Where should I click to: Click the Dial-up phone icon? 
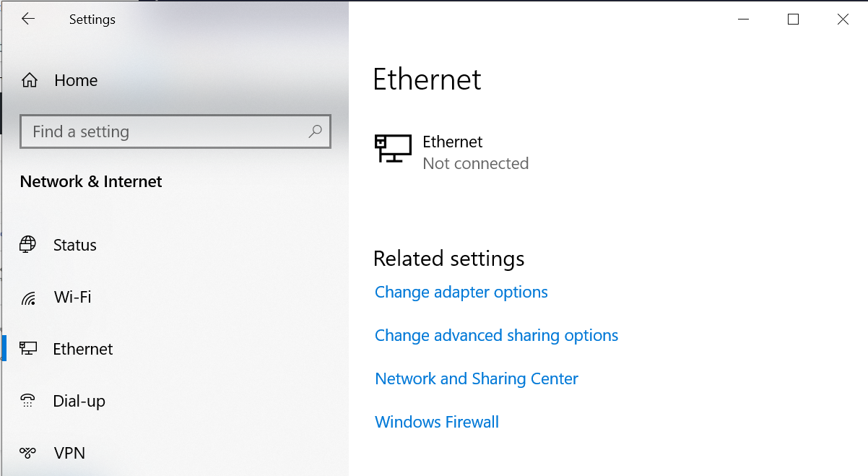click(28, 401)
